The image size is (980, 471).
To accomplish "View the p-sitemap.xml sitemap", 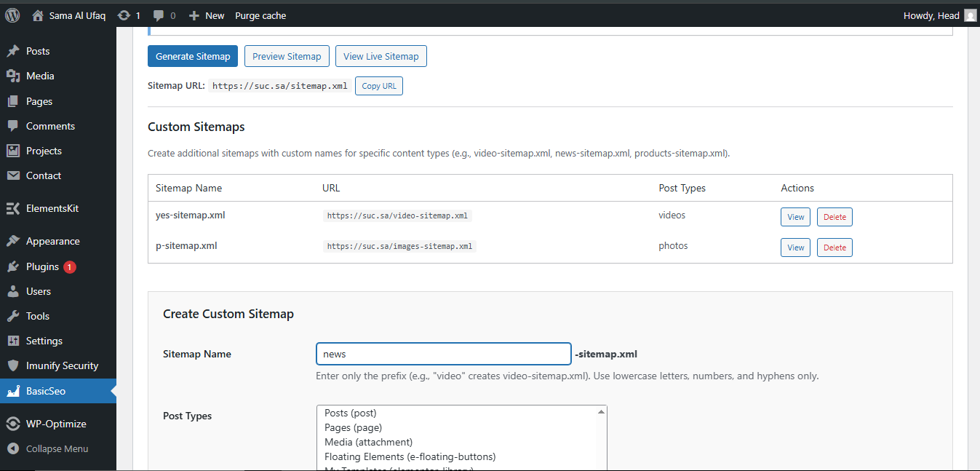I will click(794, 247).
